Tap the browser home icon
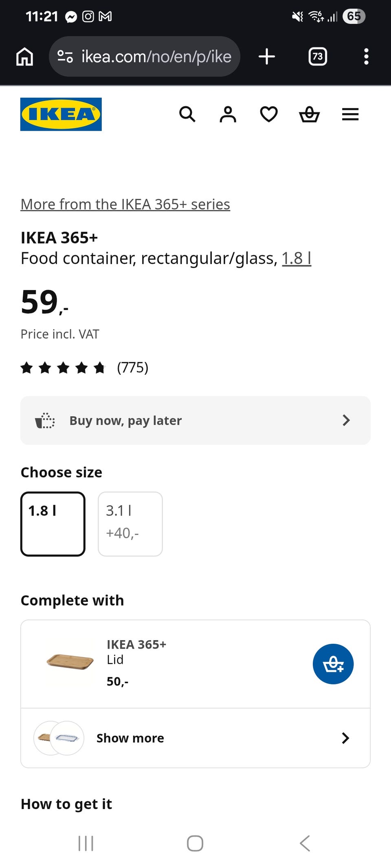 pos(25,57)
